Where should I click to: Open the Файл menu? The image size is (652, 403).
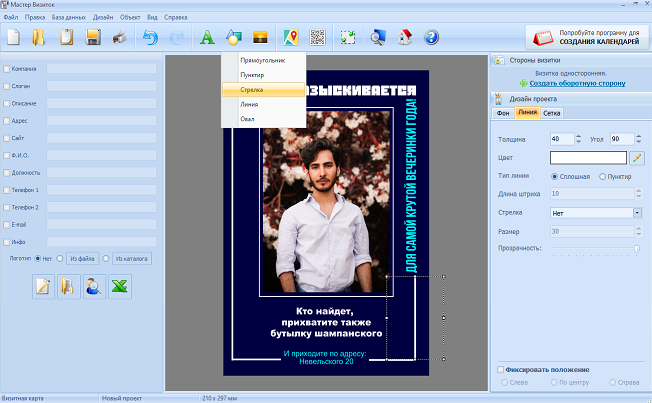point(11,17)
